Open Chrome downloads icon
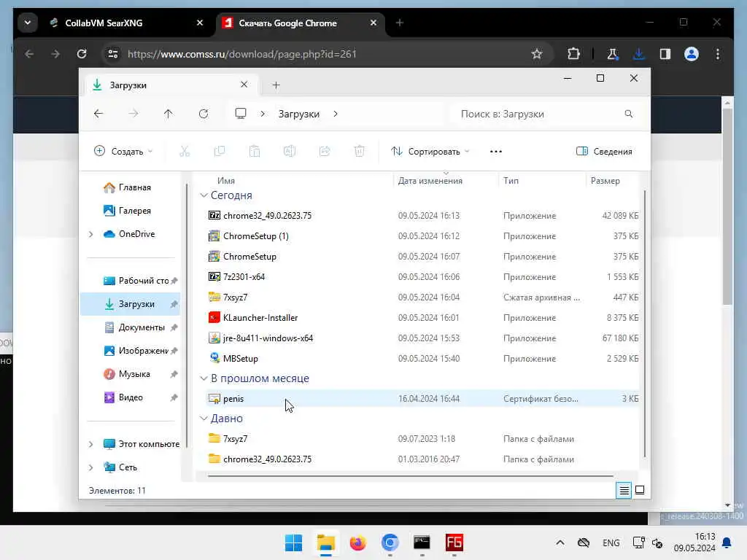Image resolution: width=747 pixels, height=560 pixels. point(639,54)
